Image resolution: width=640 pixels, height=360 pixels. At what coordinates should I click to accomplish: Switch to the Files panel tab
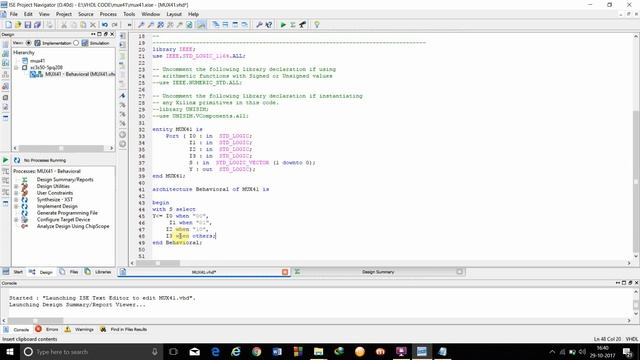tap(69, 272)
